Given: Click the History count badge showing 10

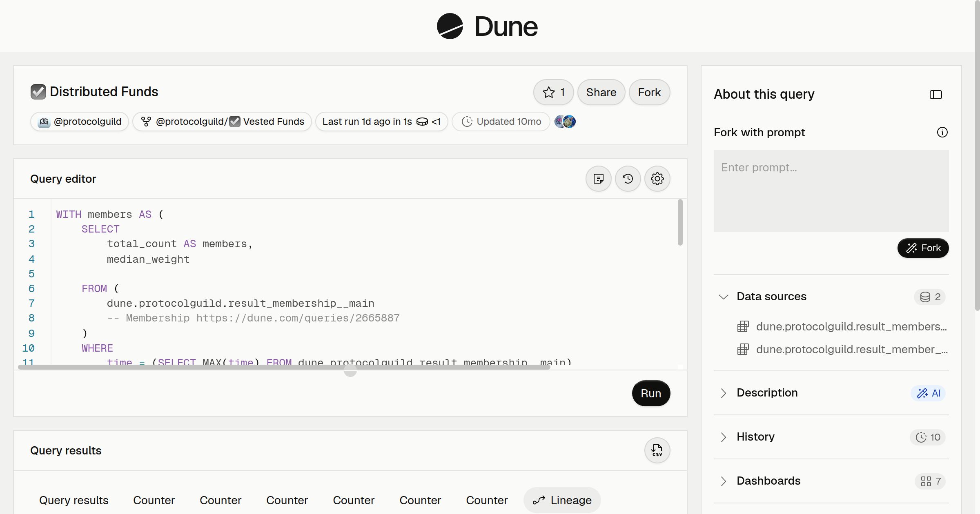Looking at the screenshot, I should (928, 437).
